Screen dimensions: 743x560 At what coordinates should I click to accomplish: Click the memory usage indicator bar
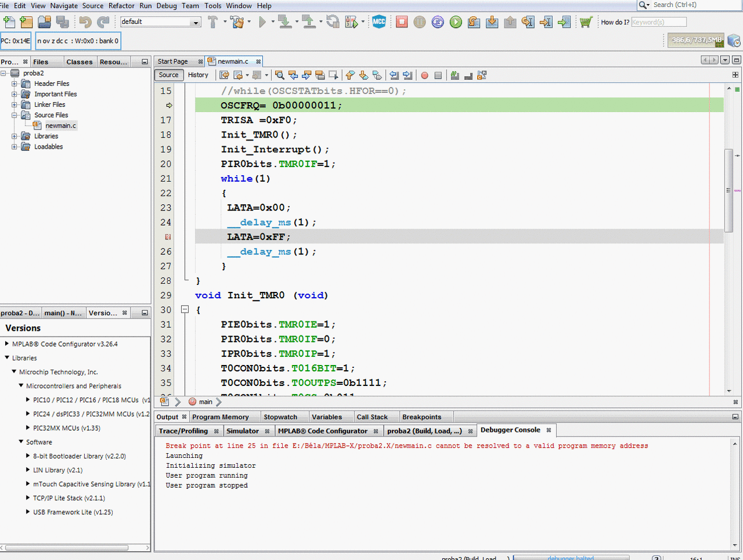click(x=696, y=40)
